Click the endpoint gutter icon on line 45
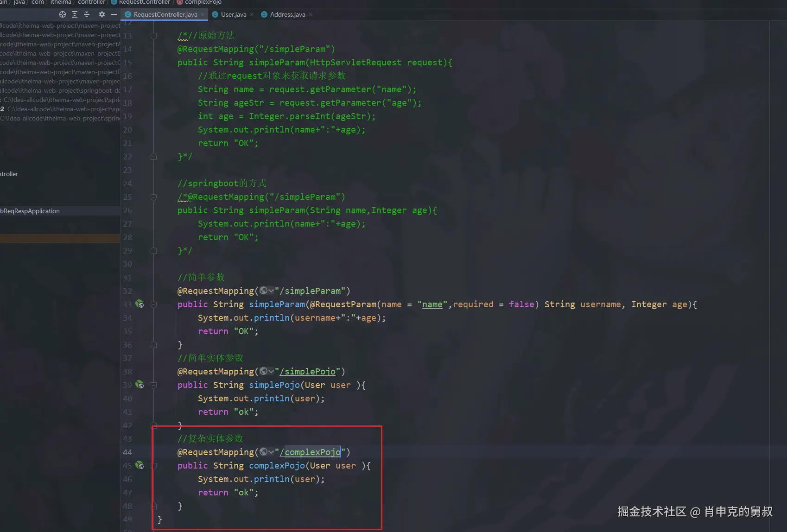 140,466
